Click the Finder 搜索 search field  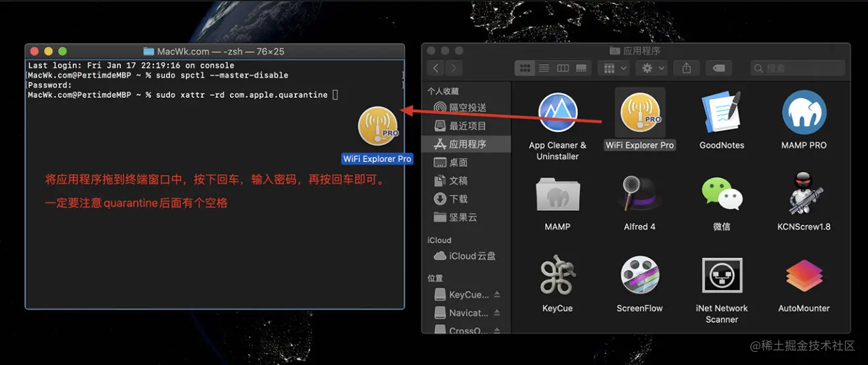797,68
